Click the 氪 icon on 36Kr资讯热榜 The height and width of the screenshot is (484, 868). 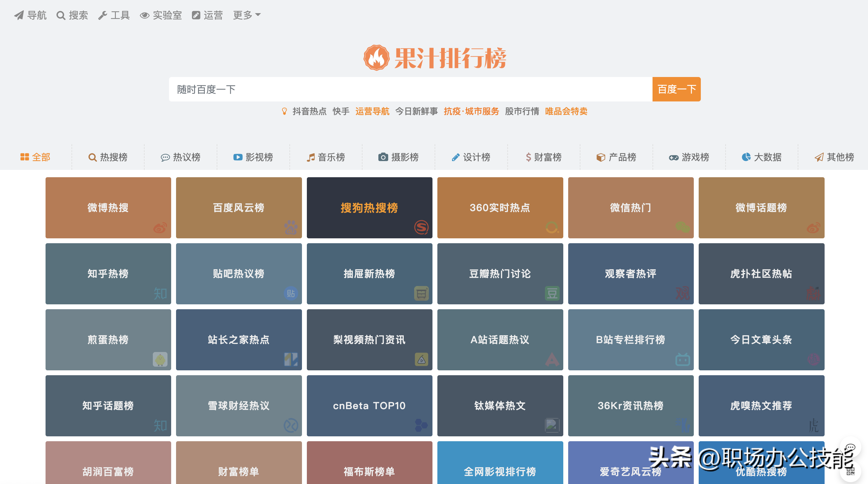(x=682, y=425)
